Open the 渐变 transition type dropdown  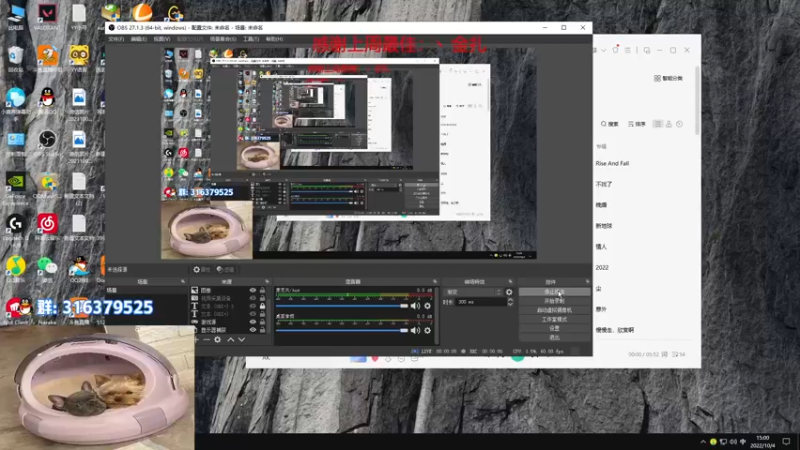tap(474, 292)
